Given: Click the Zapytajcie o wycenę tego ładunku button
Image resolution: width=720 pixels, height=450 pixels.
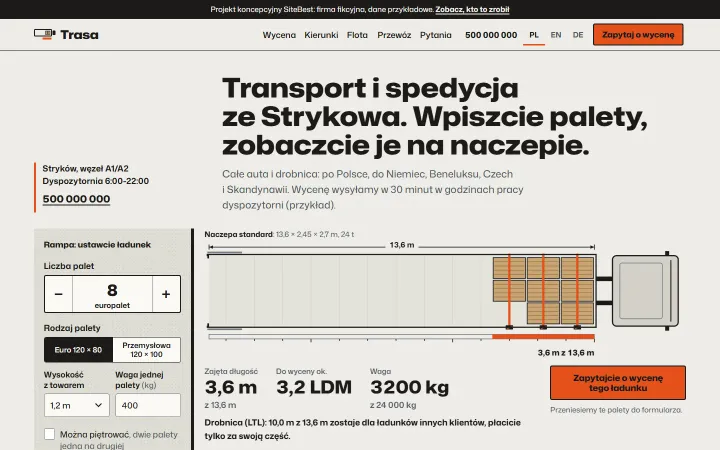Looking at the screenshot, I should coord(618,383).
